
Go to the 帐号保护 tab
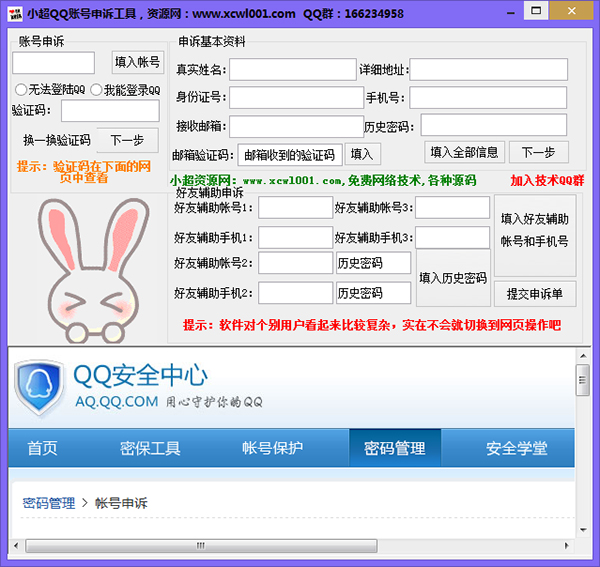(272, 448)
